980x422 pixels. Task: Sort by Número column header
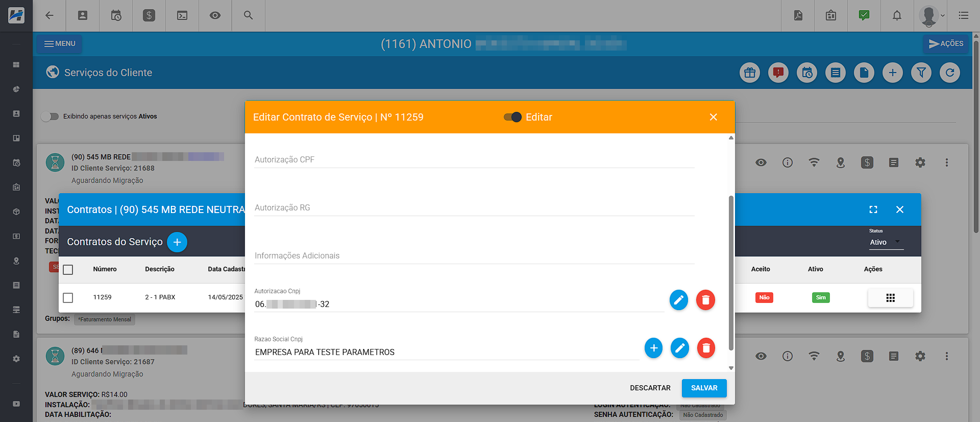105,269
